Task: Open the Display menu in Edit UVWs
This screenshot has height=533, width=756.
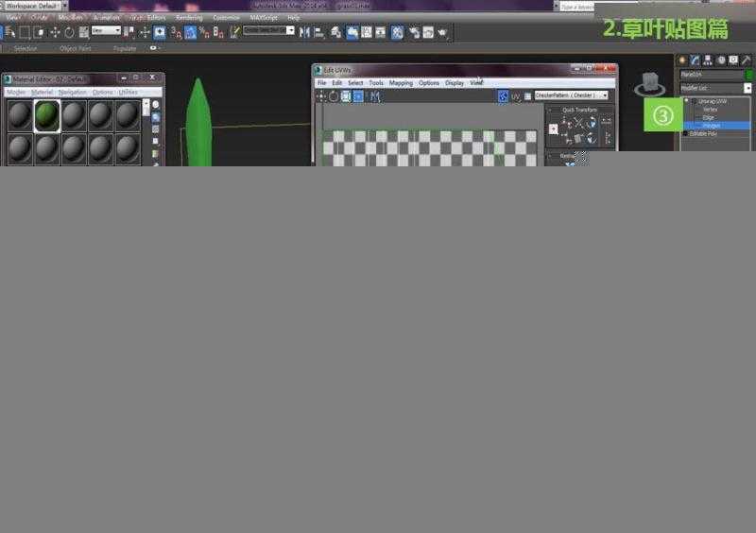Action: click(455, 83)
